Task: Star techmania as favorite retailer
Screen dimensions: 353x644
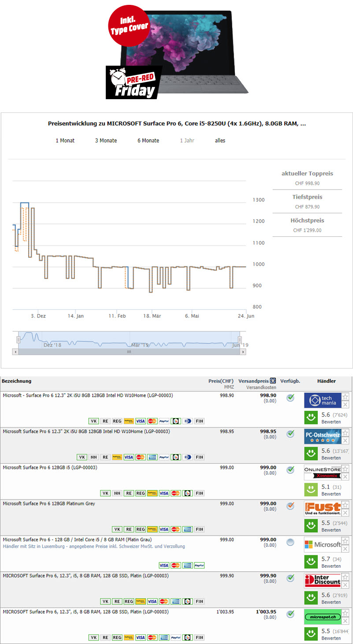Action: point(346,396)
